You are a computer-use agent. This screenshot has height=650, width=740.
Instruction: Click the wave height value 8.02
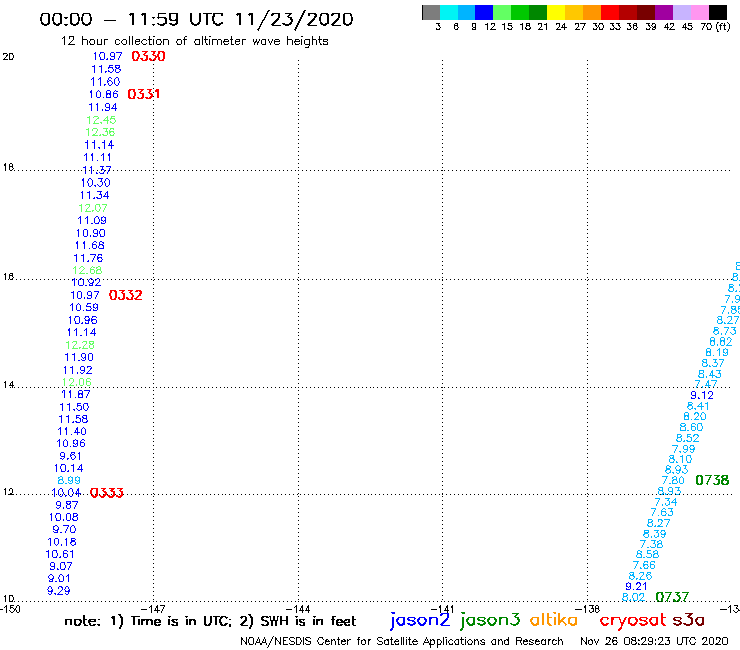tap(633, 597)
